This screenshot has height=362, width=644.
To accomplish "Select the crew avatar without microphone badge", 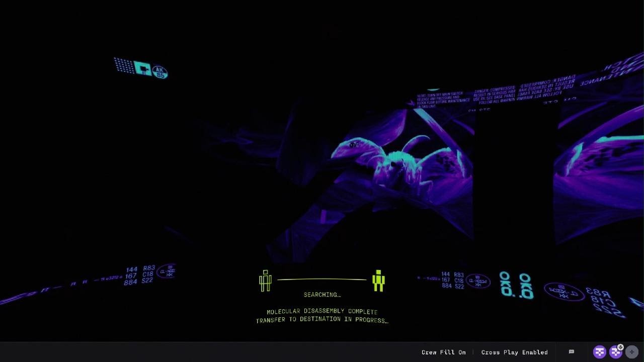I will (599, 352).
